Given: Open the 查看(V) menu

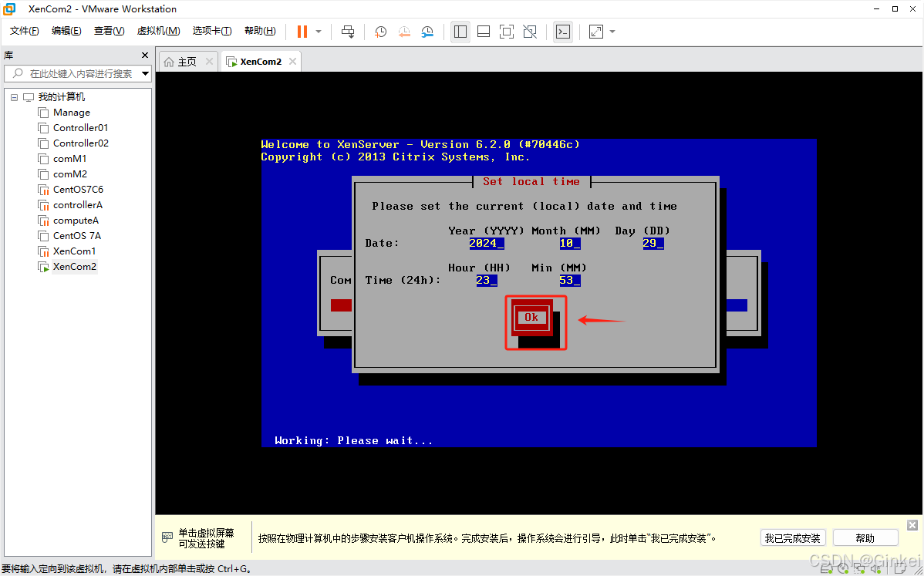Looking at the screenshot, I should [x=109, y=31].
